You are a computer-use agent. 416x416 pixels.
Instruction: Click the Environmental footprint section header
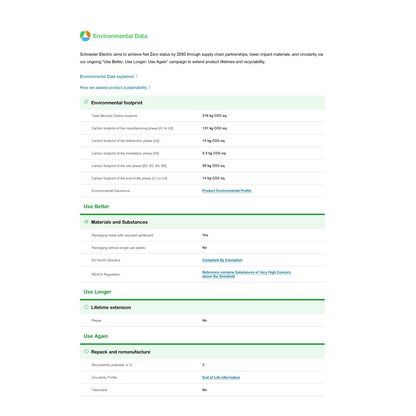pyautogui.click(x=202, y=103)
